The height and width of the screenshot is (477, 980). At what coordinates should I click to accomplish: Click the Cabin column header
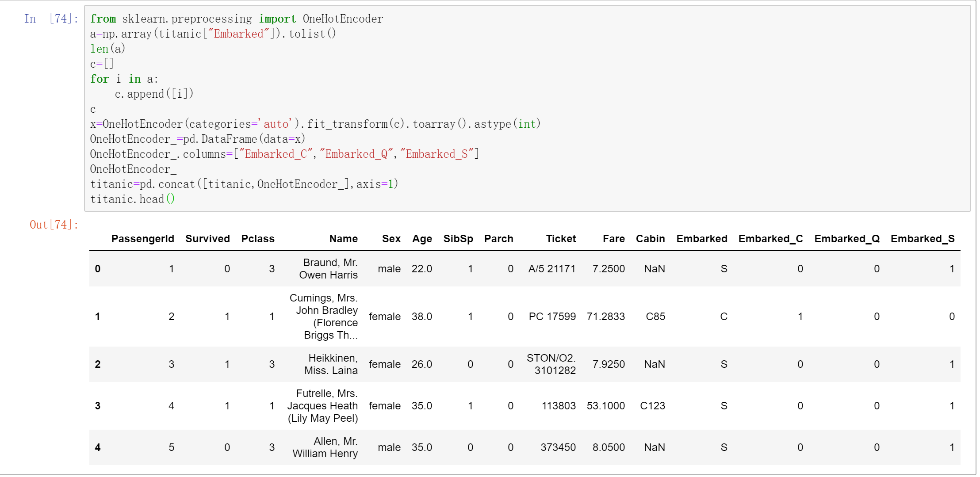click(650, 239)
